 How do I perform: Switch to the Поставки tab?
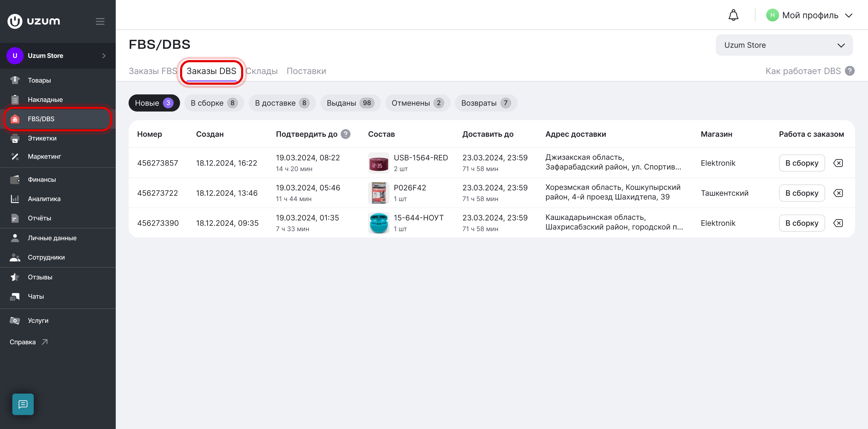(306, 71)
